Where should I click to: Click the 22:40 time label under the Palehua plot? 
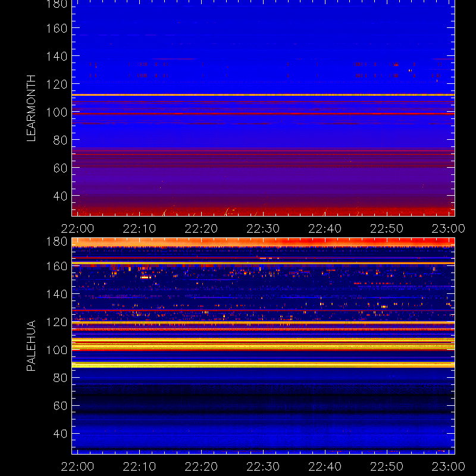325,466
